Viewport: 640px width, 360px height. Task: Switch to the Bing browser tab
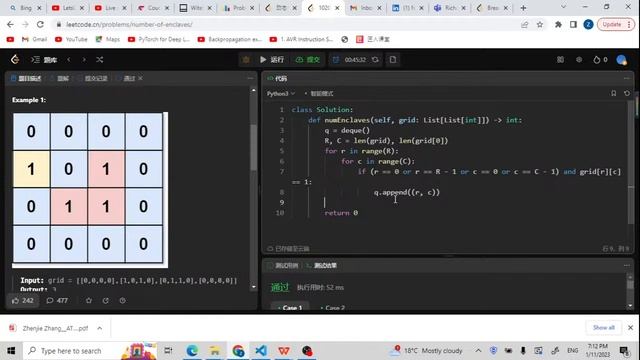pyautogui.click(x=25, y=8)
